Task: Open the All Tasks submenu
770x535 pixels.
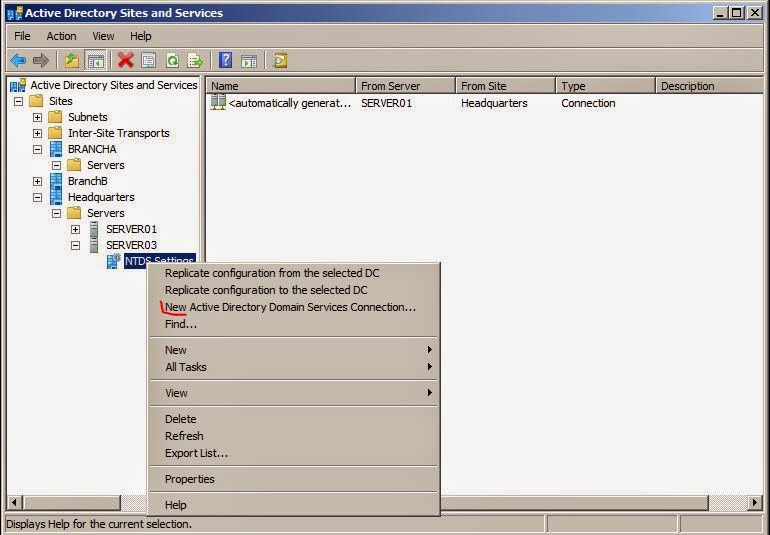Action: click(294, 367)
